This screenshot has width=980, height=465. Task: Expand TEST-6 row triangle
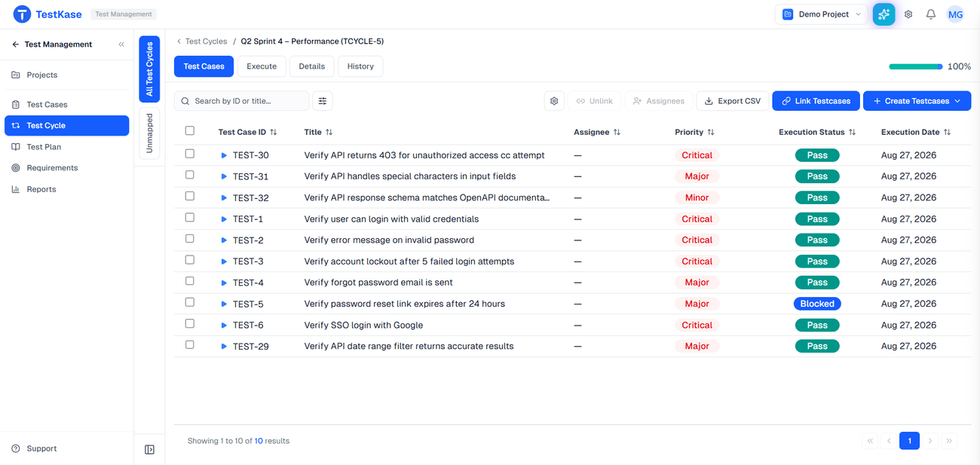pyautogui.click(x=224, y=326)
